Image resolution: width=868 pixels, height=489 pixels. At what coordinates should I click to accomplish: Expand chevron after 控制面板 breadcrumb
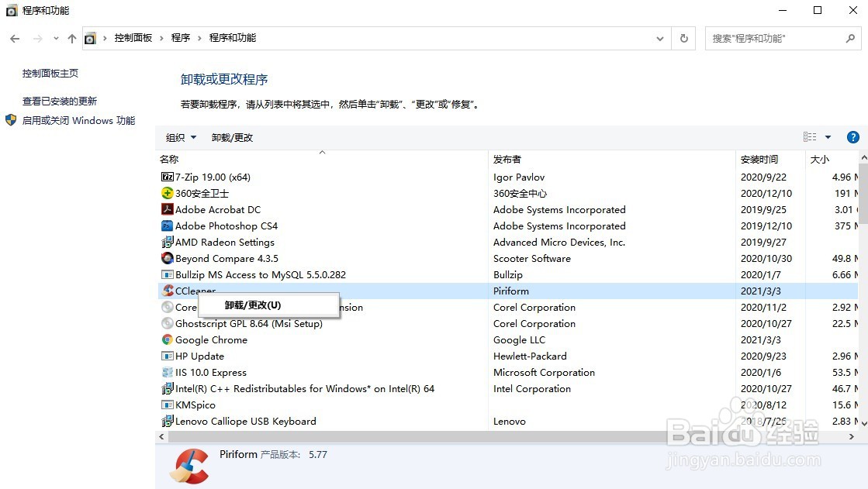pyautogui.click(x=161, y=38)
